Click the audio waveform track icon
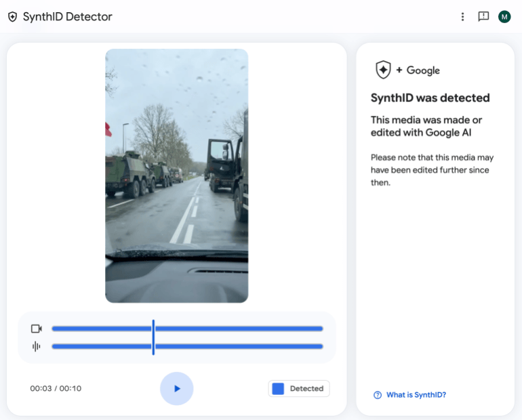This screenshot has height=420, width=522. pyautogui.click(x=37, y=347)
